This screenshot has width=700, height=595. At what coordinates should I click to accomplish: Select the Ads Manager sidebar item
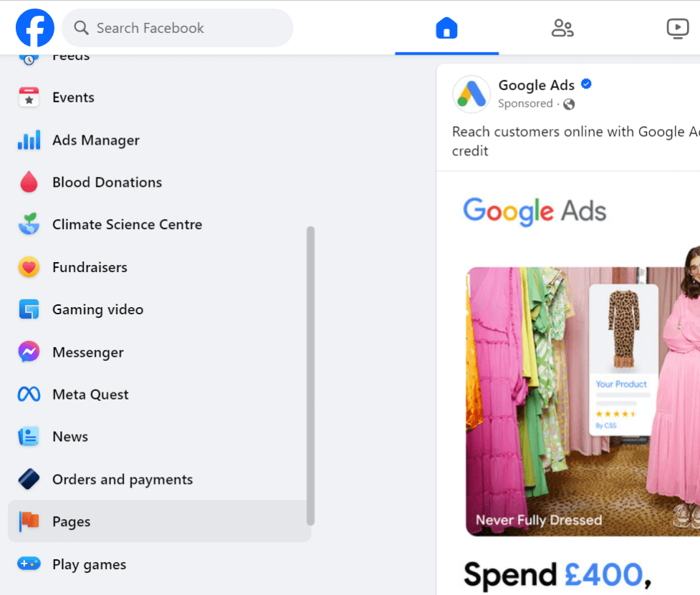pos(95,140)
